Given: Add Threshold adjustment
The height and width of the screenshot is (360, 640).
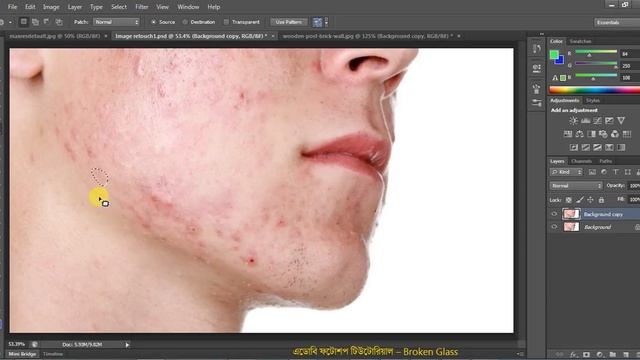Looking at the screenshot, I should (x=597, y=147).
